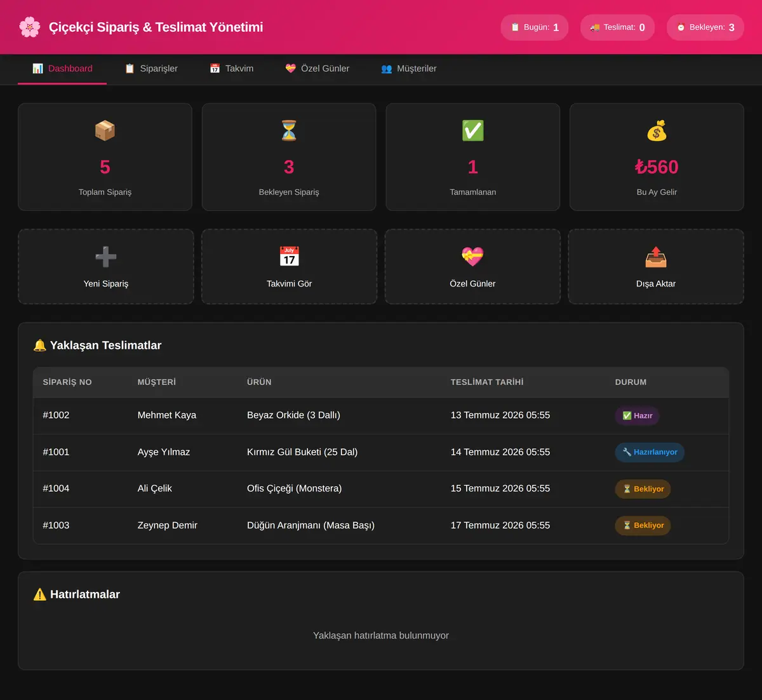Click the package icon above Toplam Sipariş
The height and width of the screenshot is (700, 762).
[105, 131]
